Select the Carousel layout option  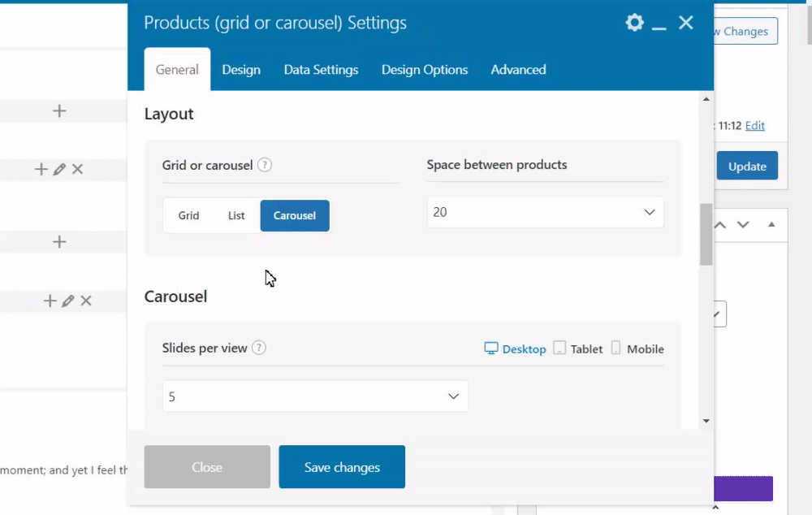click(x=295, y=216)
